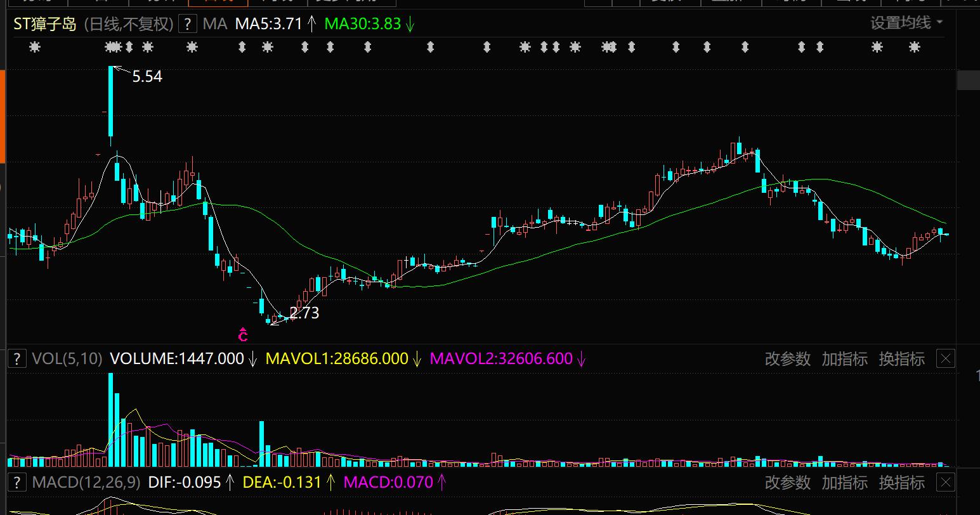Click the DIF:-0.095 value
Screen dimensions: 980x515
click(185, 482)
